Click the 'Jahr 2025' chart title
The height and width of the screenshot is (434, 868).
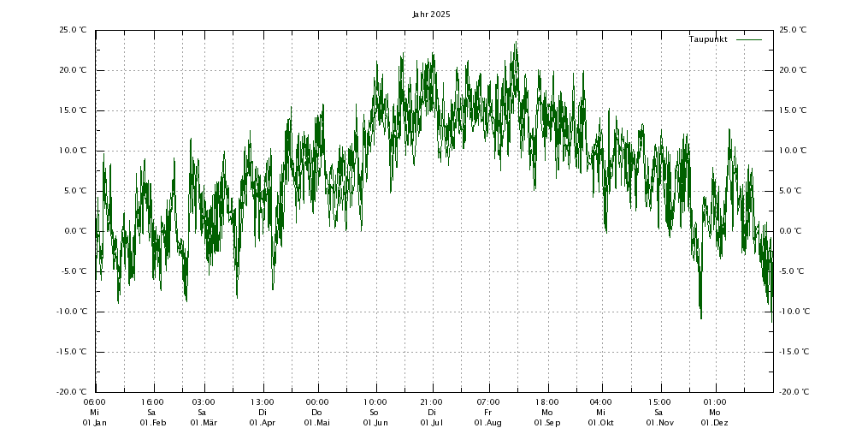click(x=431, y=15)
